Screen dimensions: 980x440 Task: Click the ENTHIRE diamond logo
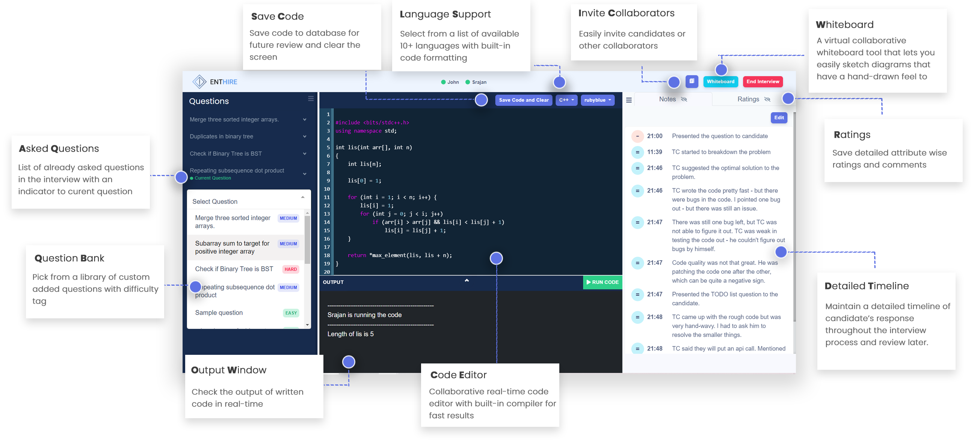[x=199, y=81]
